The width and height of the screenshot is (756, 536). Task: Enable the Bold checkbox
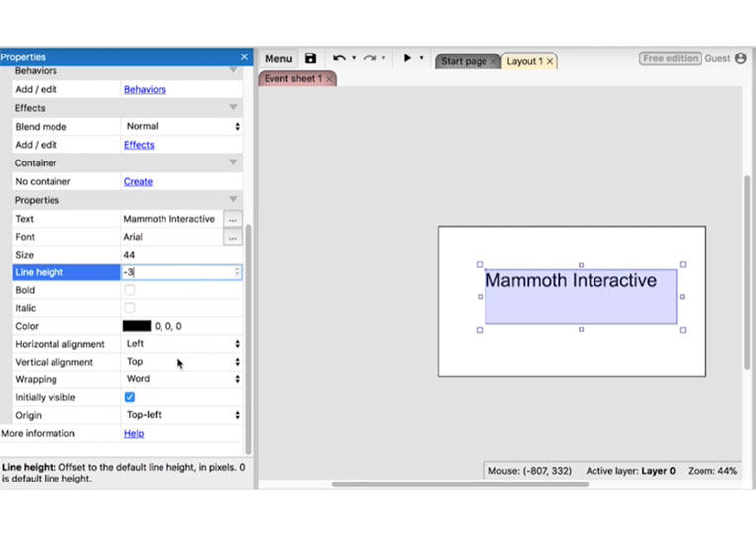pos(129,290)
